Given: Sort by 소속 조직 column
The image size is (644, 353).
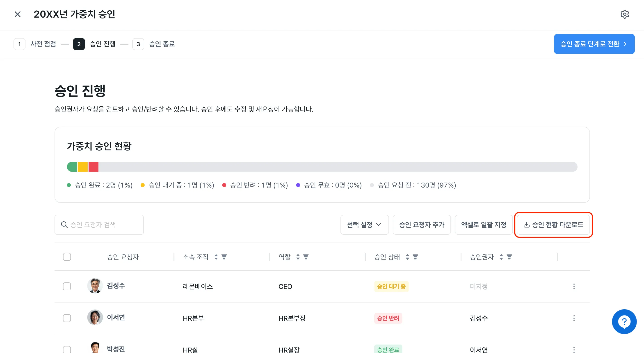Looking at the screenshot, I should click(x=216, y=257).
